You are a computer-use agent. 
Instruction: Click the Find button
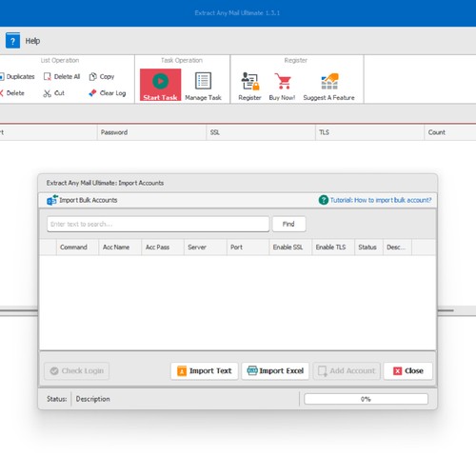click(x=288, y=224)
